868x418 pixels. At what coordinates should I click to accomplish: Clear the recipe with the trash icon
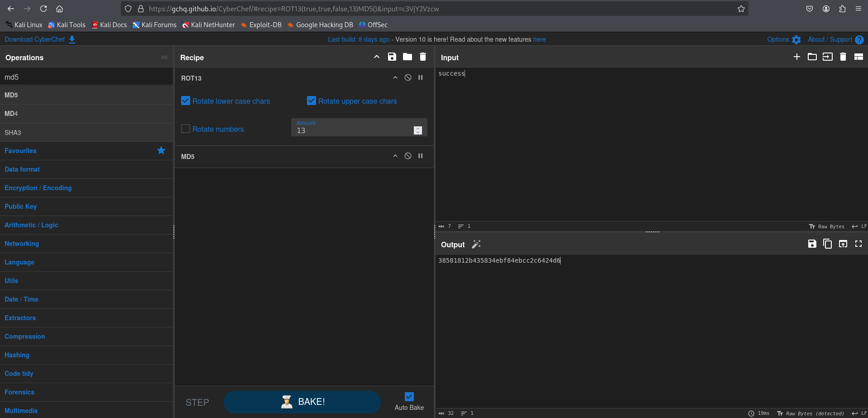423,57
